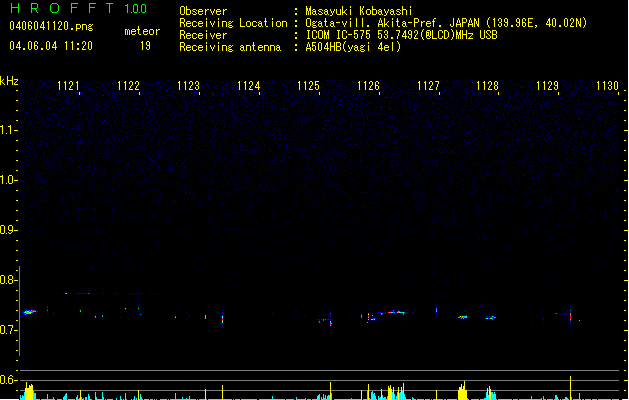The image size is (629, 400).
Task: Click the 1121 time axis marker
Action: [68, 86]
